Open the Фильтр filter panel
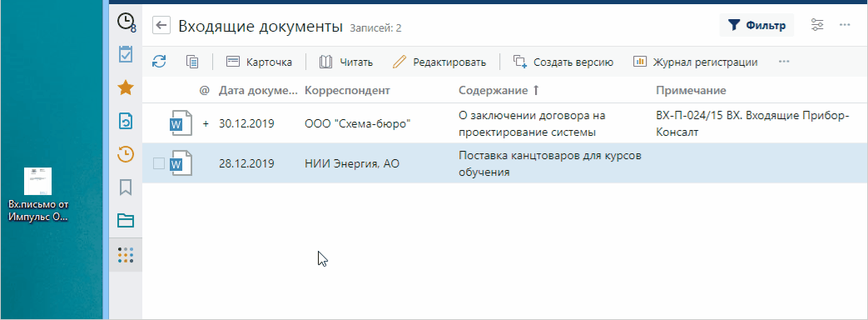868x320 pixels. click(x=756, y=26)
